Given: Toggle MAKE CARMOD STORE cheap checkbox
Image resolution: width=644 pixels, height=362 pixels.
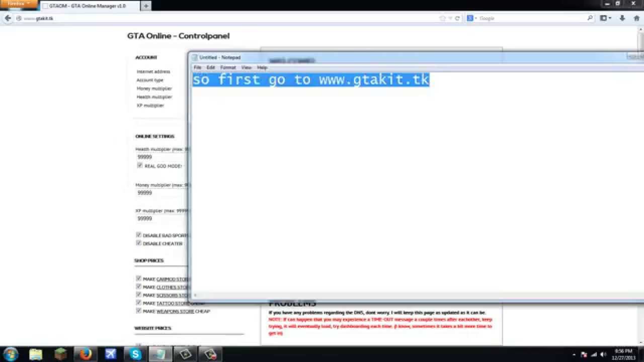Looking at the screenshot, I should tap(139, 279).
